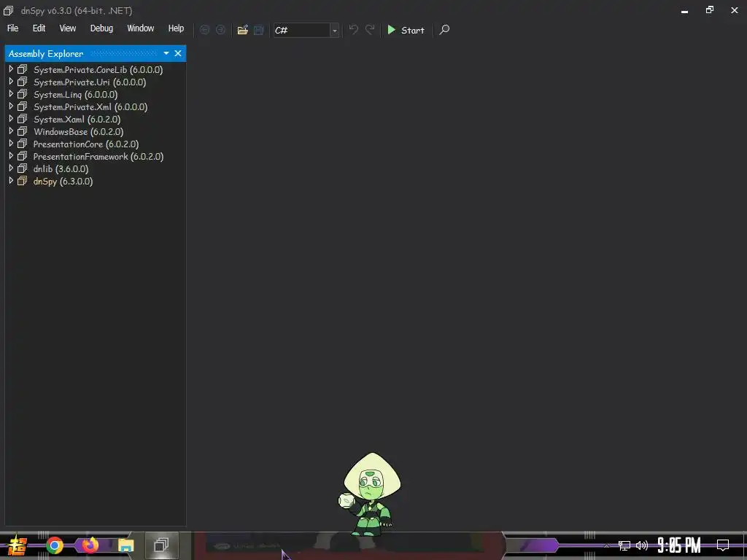Viewport: 747px width, 560px height.
Task: Click the 9:05 PM taskbar clock
Action: click(x=679, y=545)
